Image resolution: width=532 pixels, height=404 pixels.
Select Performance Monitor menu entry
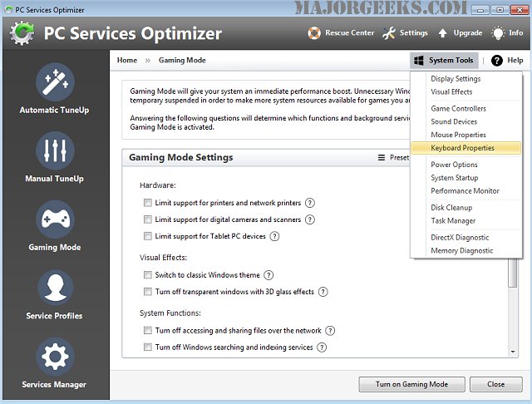coord(465,191)
